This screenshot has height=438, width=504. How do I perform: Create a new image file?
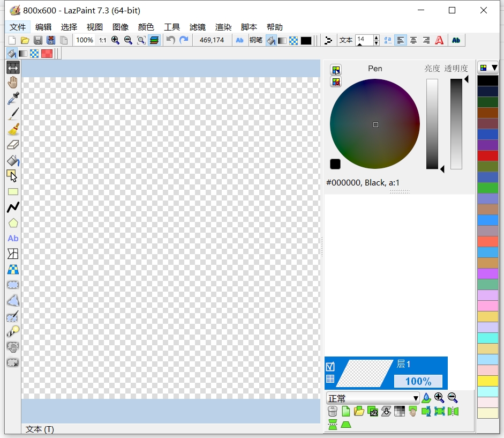coord(12,40)
